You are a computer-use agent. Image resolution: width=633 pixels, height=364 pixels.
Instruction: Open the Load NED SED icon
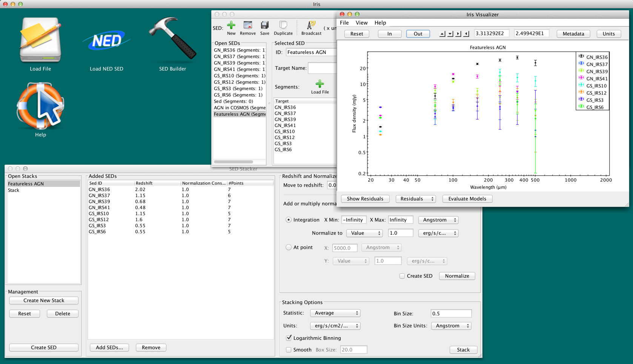coord(106,41)
